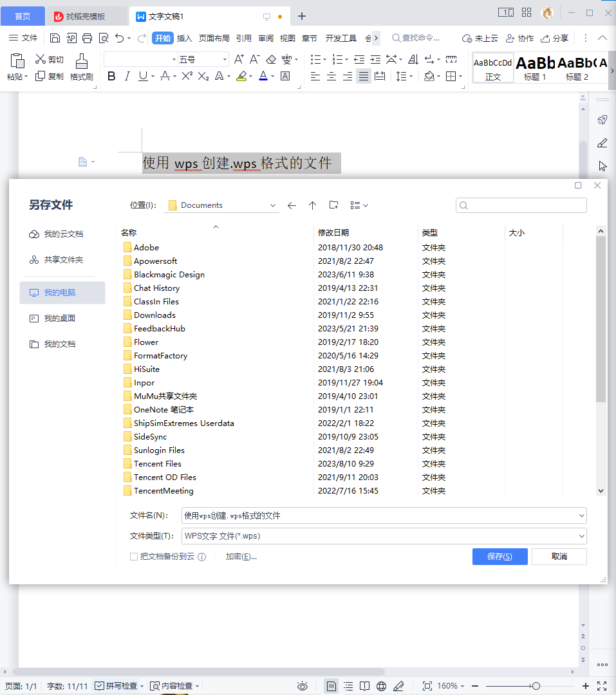
Task: Switch to the 插入 ribbon tab
Action: click(x=184, y=37)
